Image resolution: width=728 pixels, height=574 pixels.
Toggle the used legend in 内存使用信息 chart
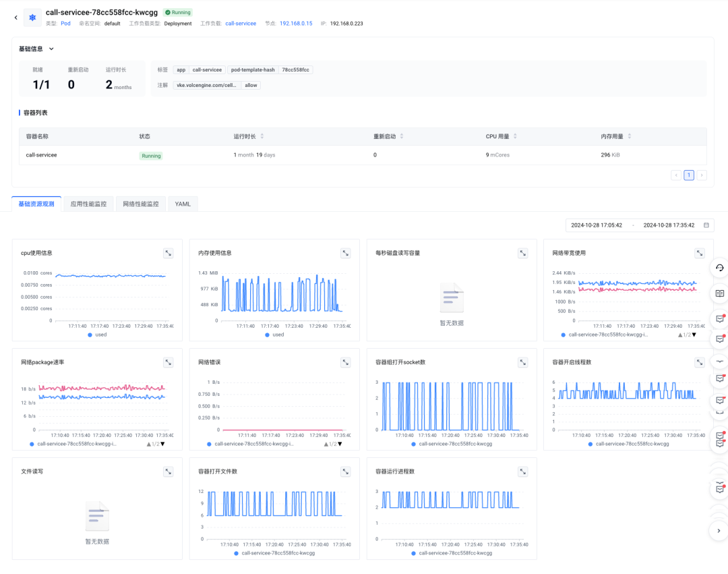[274, 335]
